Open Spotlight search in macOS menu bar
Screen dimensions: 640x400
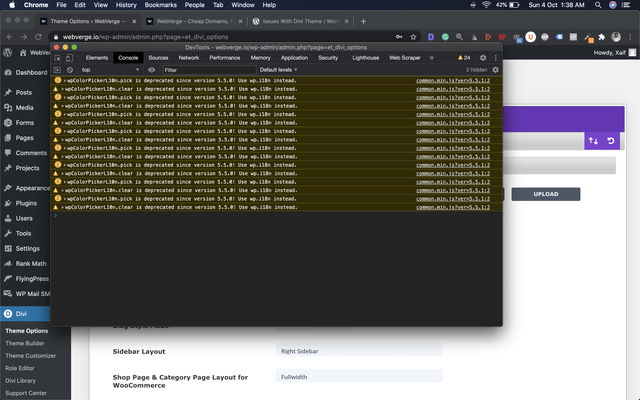pos(598,5)
